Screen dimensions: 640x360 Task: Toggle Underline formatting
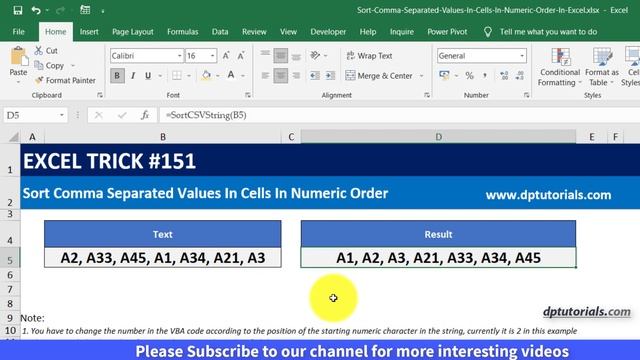pos(148,76)
